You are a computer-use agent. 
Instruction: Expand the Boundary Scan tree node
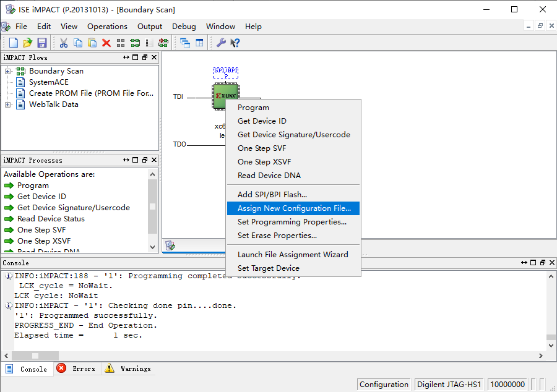[x=8, y=71]
